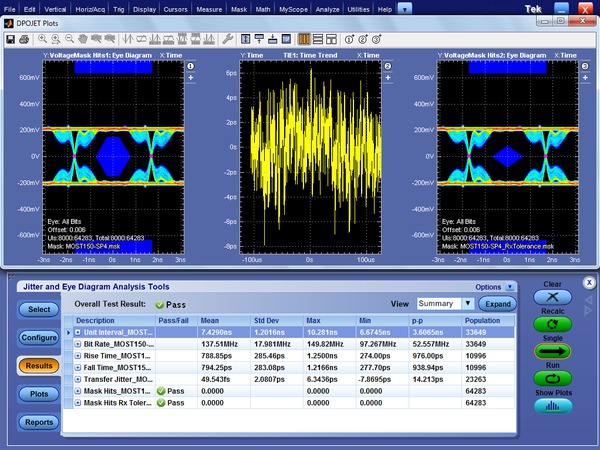Expand the Bit Rate_MOST150 row

[78, 344]
